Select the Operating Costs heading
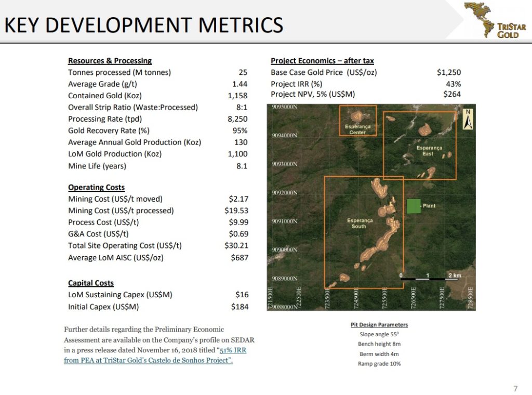The image size is (532, 395). coord(96,187)
